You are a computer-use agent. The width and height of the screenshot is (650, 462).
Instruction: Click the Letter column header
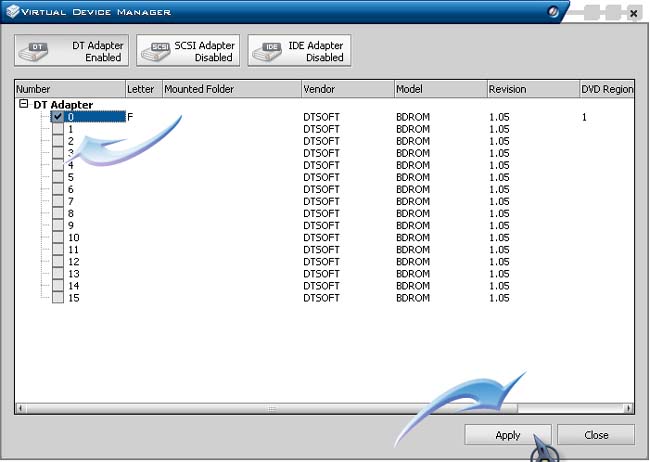pyautogui.click(x=143, y=89)
